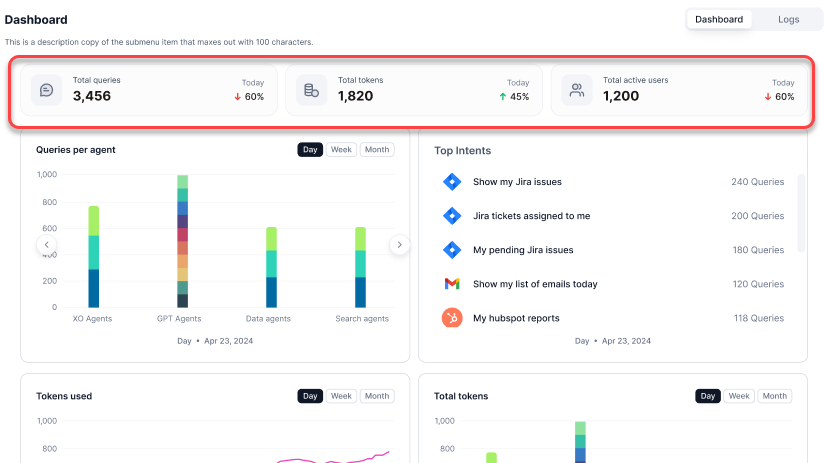Viewport: 829px width, 463px height.
Task: Click the Gmail icon in Top Intents
Action: (451, 284)
